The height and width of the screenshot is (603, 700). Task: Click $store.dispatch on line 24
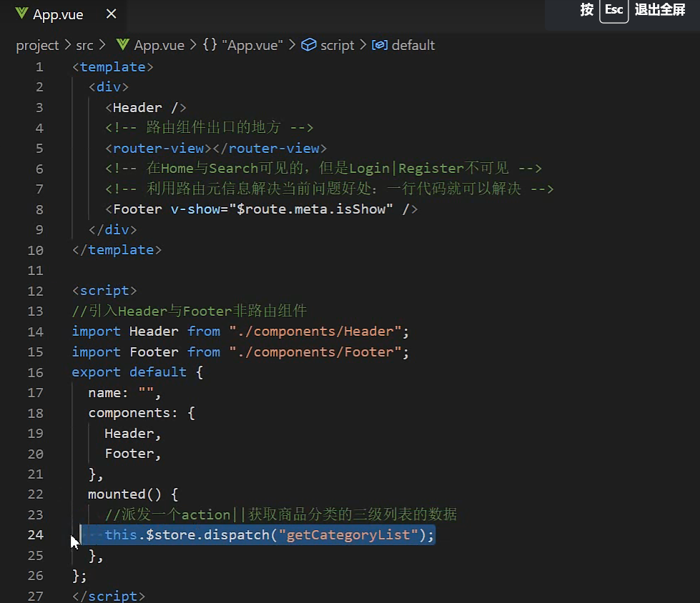click(x=207, y=534)
